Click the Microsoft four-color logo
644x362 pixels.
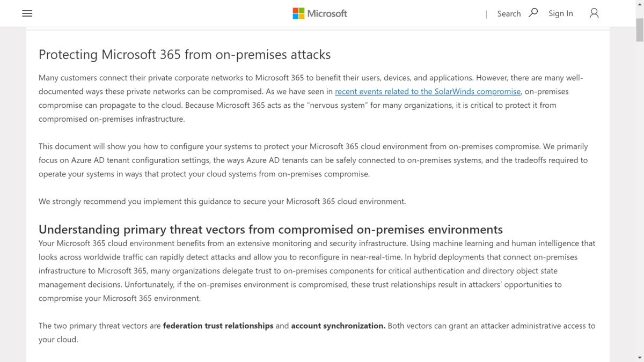(x=298, y=13)
